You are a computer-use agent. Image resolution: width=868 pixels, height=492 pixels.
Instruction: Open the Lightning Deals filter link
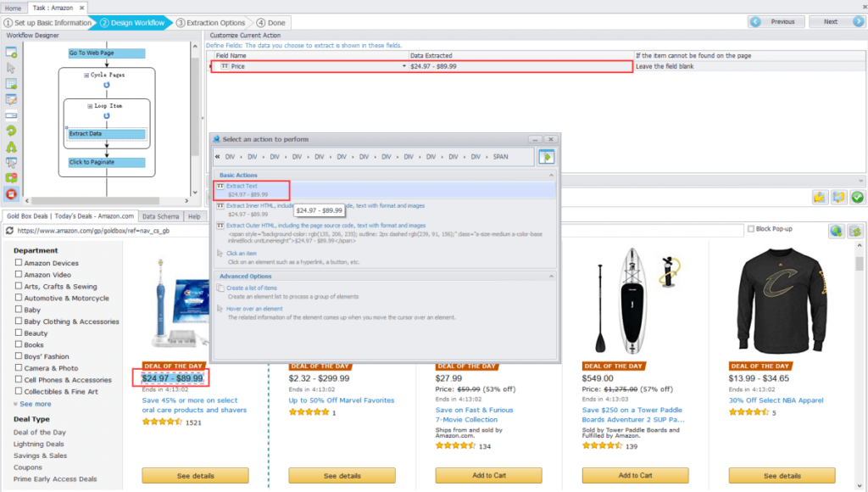[39, 444]
